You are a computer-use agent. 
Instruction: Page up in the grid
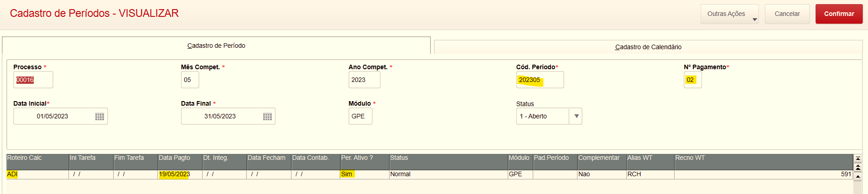(x=858, y=167)
